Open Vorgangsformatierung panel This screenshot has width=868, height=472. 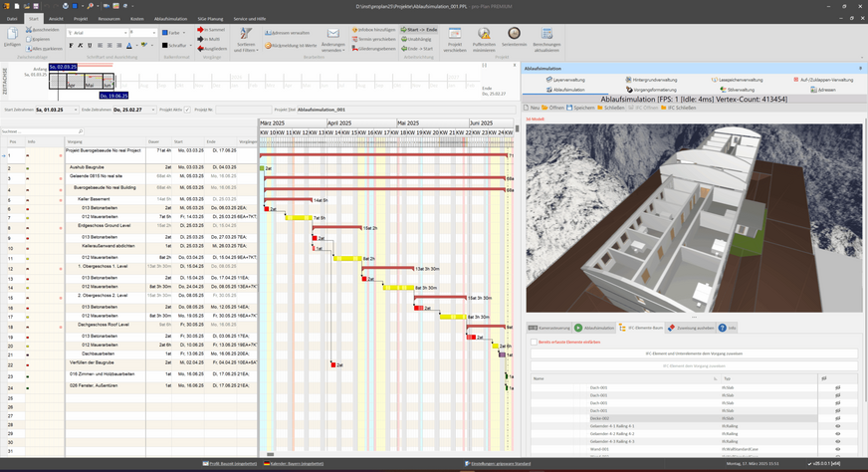[651, 90]
